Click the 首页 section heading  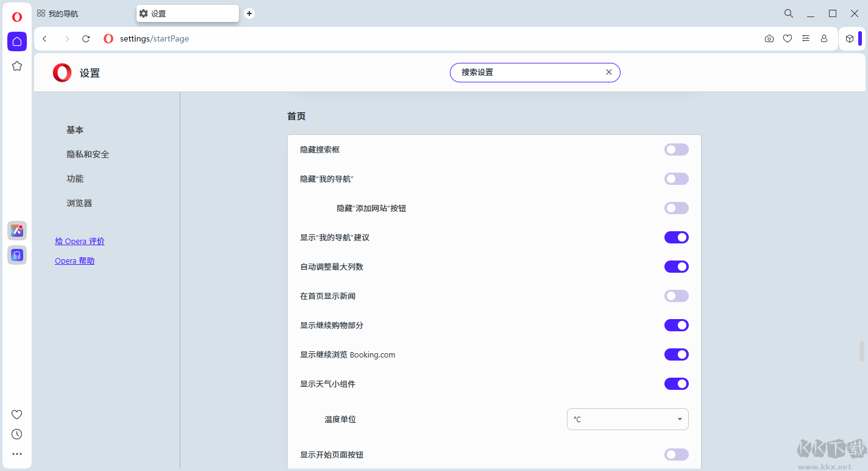[296, 116]
